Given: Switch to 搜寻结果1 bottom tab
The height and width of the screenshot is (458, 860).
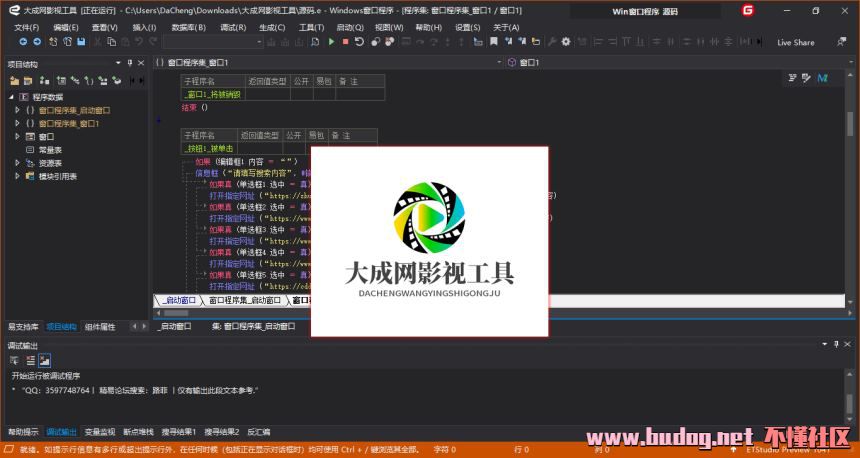Looking at the screenshot, I should pos(179,432).
